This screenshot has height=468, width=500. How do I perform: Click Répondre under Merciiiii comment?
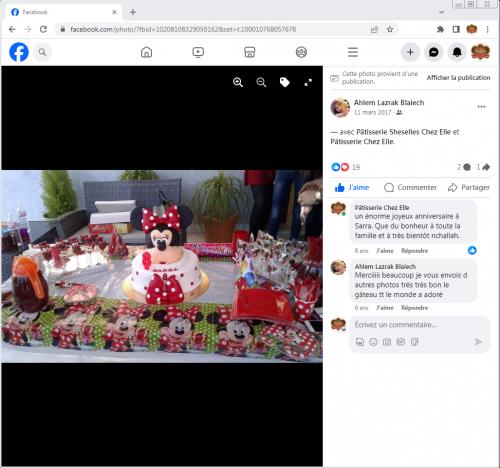click(x=415, y=308)
